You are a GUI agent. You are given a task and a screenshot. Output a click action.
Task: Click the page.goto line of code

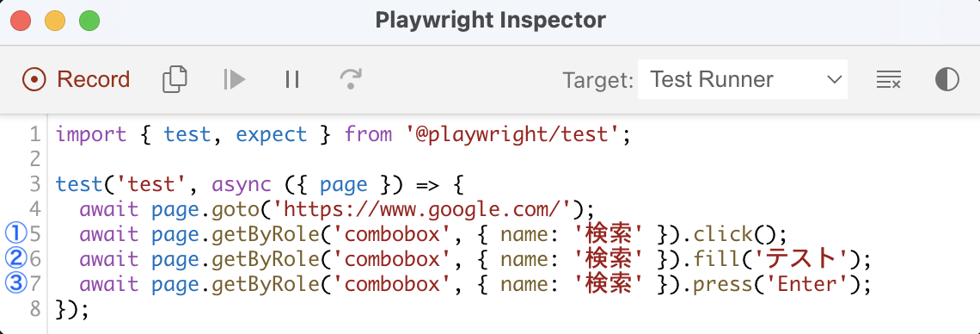tap(338, 209)
